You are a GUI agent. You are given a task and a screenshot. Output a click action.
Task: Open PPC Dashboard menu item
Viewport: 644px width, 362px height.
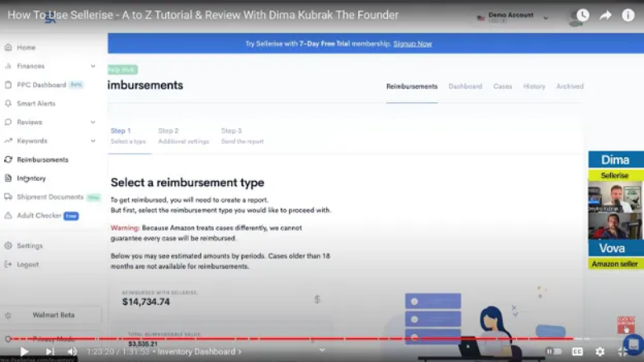click(41, 85)
